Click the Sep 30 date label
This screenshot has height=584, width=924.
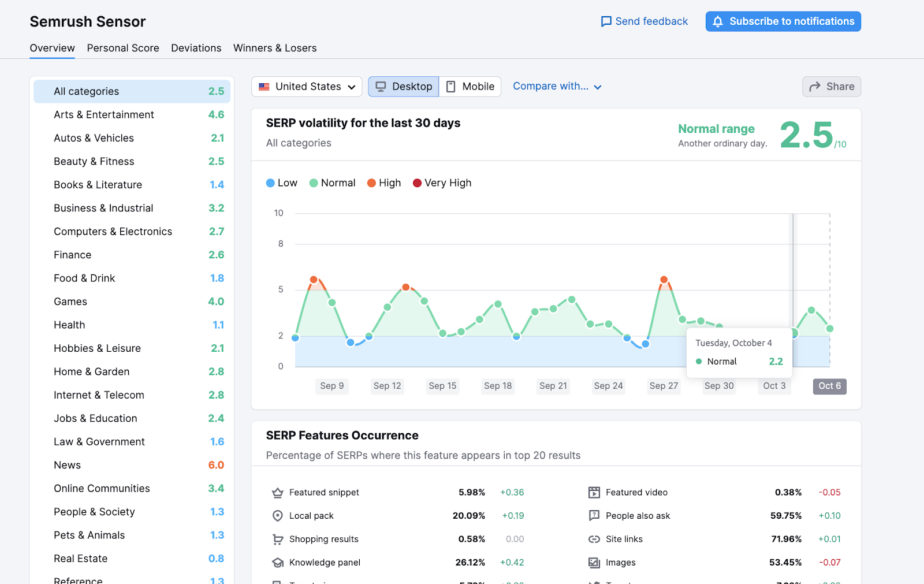tap(719, 386)
